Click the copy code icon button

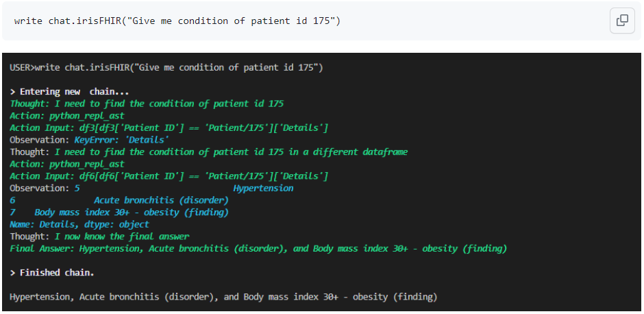click(x=622, y=21)
